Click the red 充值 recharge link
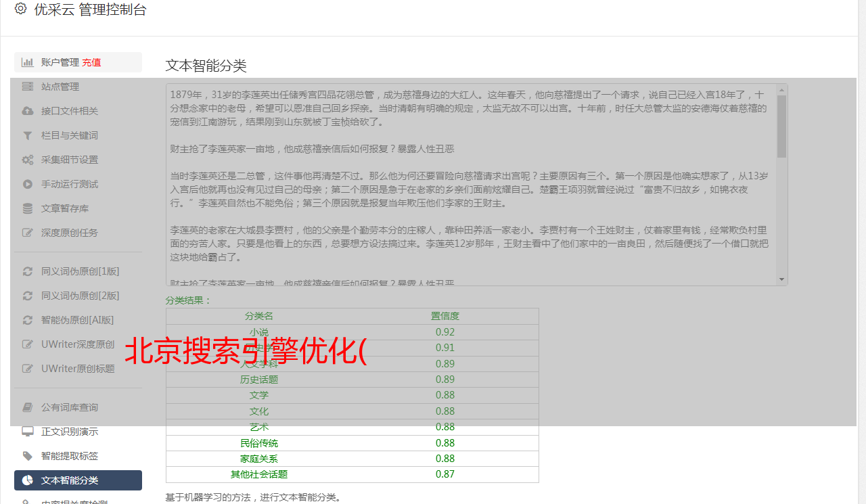 tap(91, 62)
